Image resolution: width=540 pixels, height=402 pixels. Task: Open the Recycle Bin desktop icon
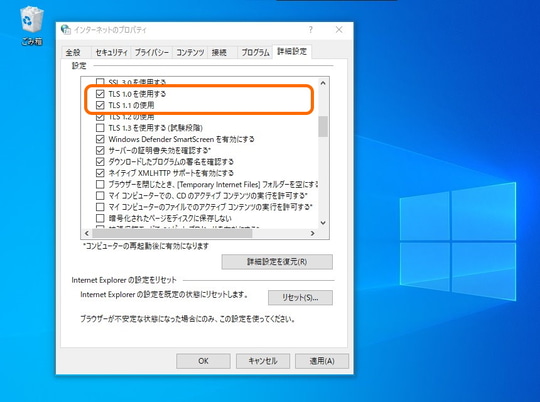coord(32,26)
